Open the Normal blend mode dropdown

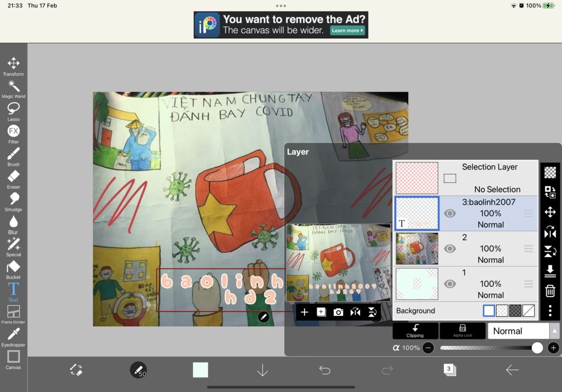pyautogui.click(x=518, y=331)
